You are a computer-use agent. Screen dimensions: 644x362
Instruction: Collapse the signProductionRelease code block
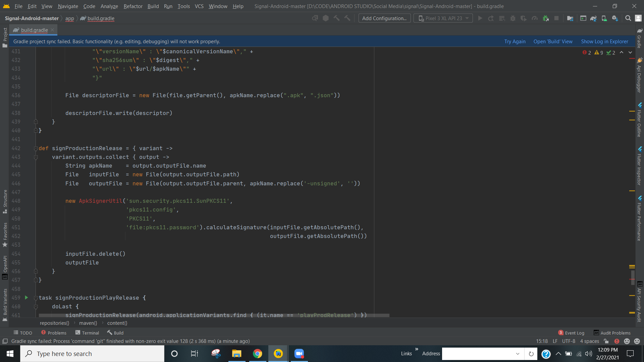coord(36,148)
